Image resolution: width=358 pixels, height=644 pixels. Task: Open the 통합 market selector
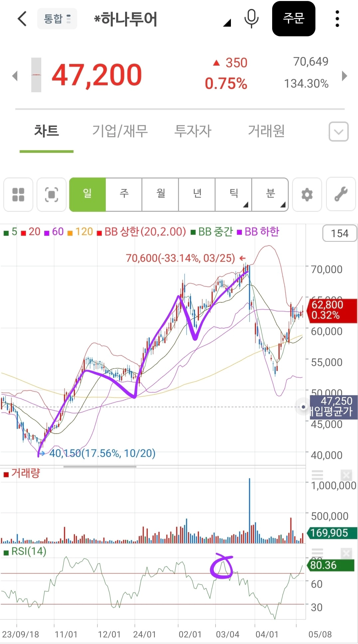(57, 19)
